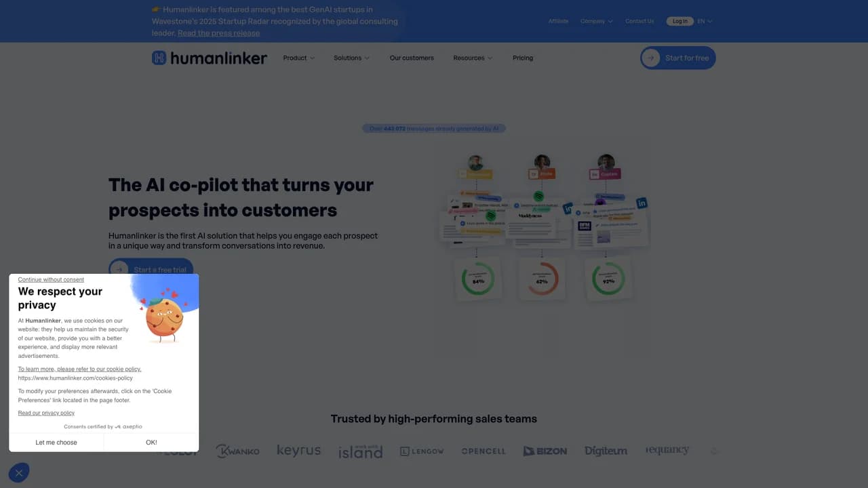The width and height of the screenshot is (868, 488).
Task: Close the cookie widget with X button
Action: point(19,473)
